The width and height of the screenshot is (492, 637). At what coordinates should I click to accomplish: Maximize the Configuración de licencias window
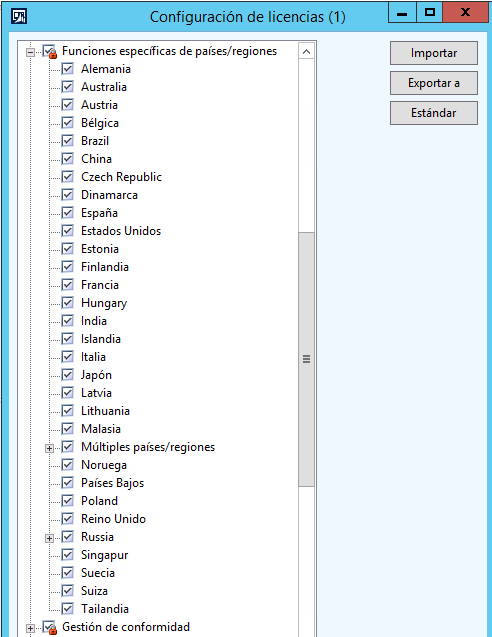(x=429, y=12)
